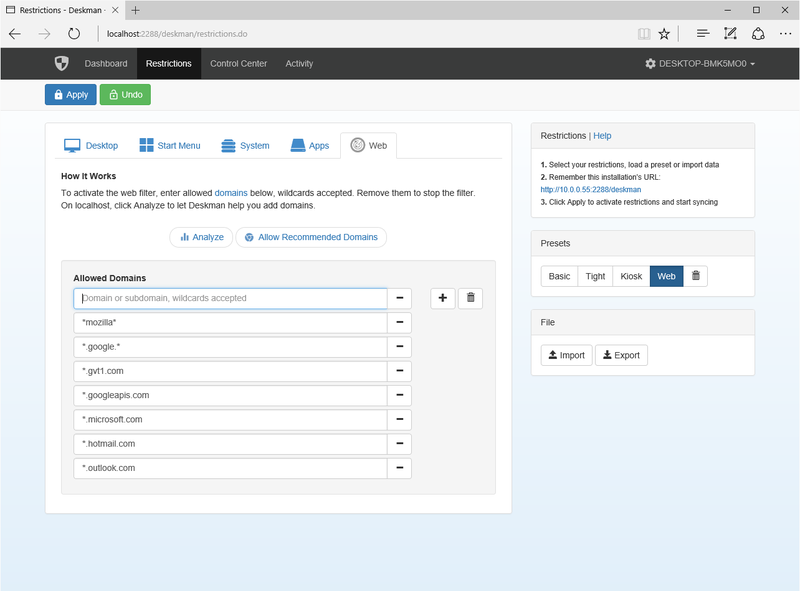Viewport: 800px width, 591px height.
Task: Remove the *mozilla* domain with minus button
Action: [399, 323]
